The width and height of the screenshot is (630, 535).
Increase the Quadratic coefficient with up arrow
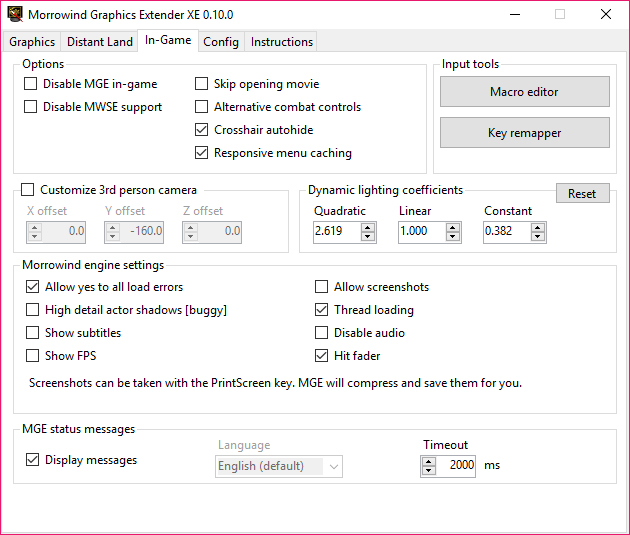(367, 227)
